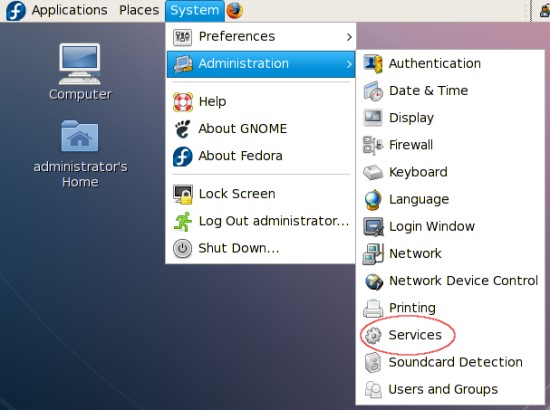Open Services from the Administration submenu
The height and width of the screenshot is (410, 550).
[x=415, y=335]
